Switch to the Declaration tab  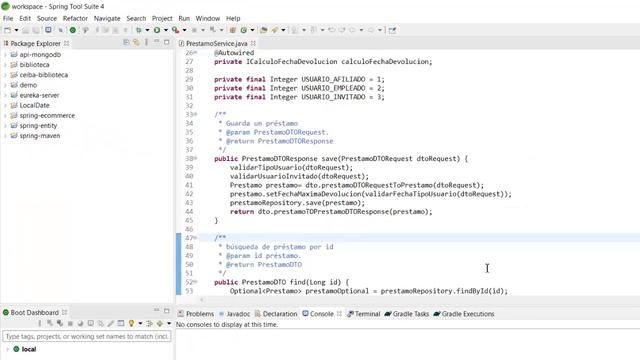tap(276, 314)
